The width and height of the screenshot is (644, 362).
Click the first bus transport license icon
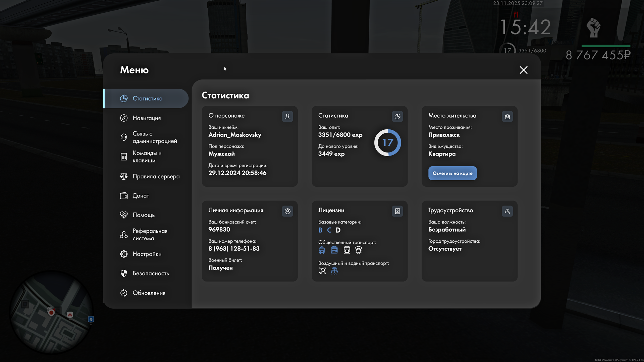coord(322,250)
